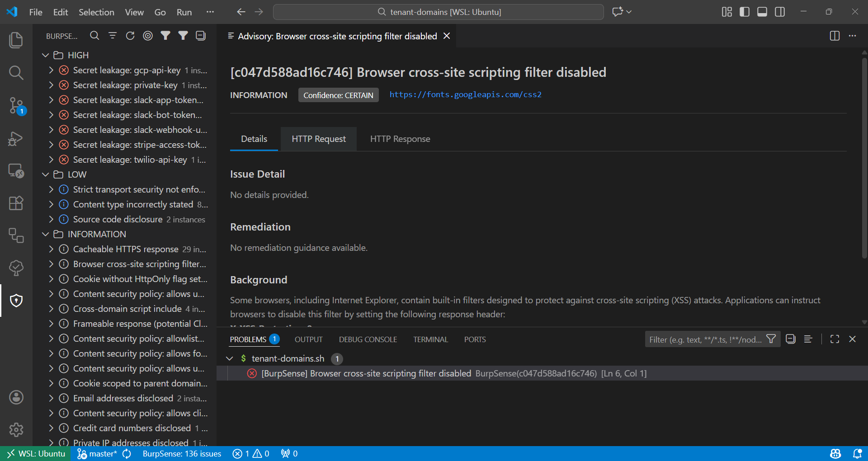868x461 pixels.
Task: Expand Source code disclosure item
Action: 51,219
